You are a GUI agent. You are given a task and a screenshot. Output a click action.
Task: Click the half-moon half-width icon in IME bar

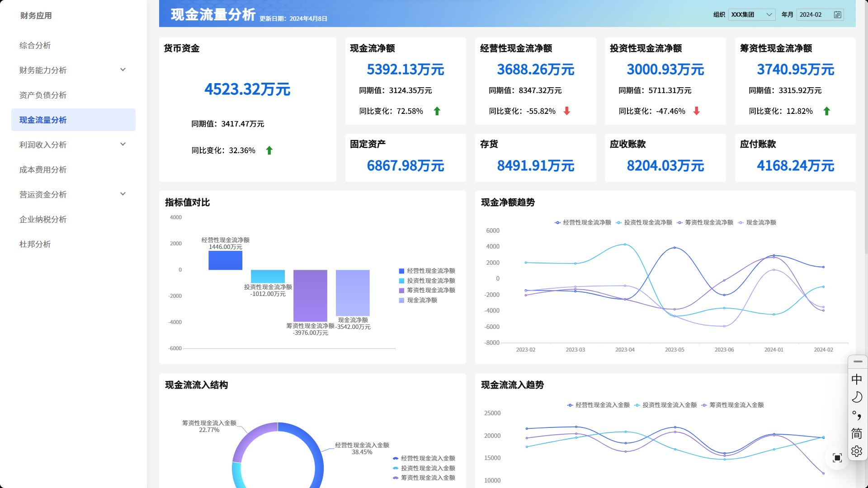tap(857, 397)
